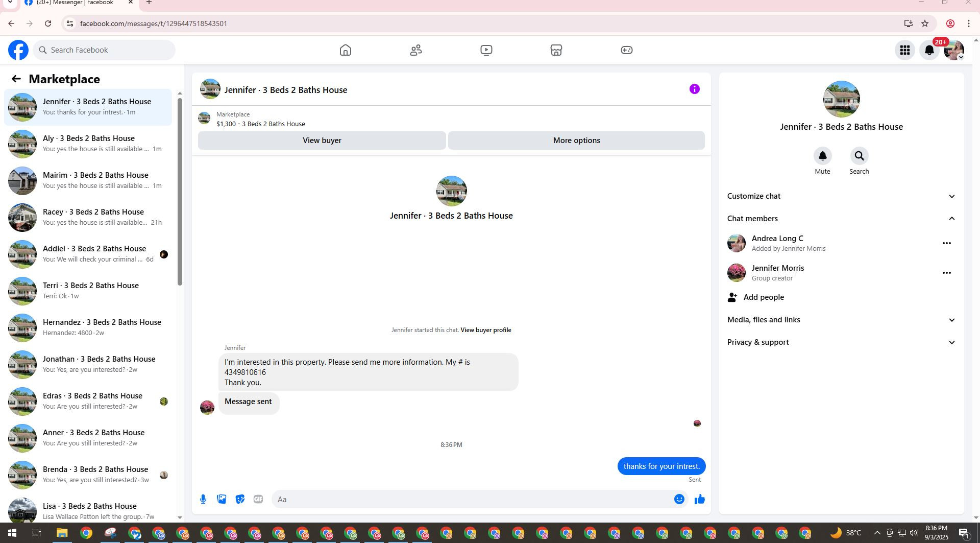This screenshot has height=543, width=980.
Task: Click the Facebook logo
Action: pos(18,50)
